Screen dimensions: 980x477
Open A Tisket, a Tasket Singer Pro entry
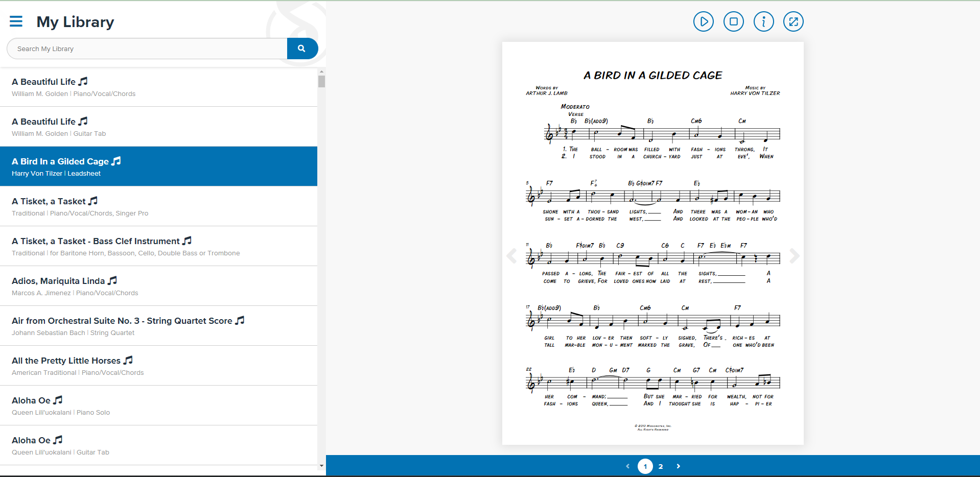pyautogui.click(x=158, y=206)
